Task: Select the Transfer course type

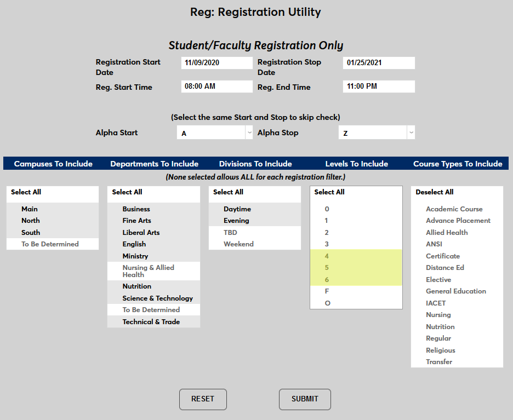Action: click(440, 361)
